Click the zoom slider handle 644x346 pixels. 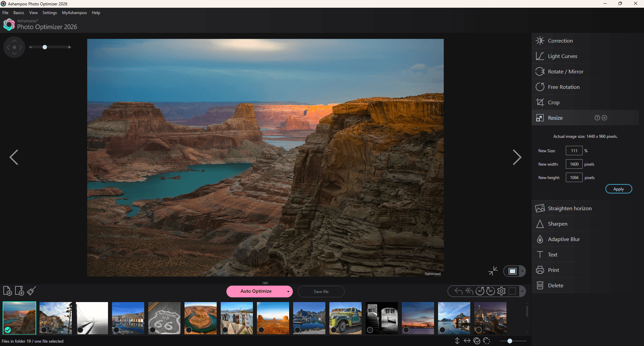pos(45,47)
